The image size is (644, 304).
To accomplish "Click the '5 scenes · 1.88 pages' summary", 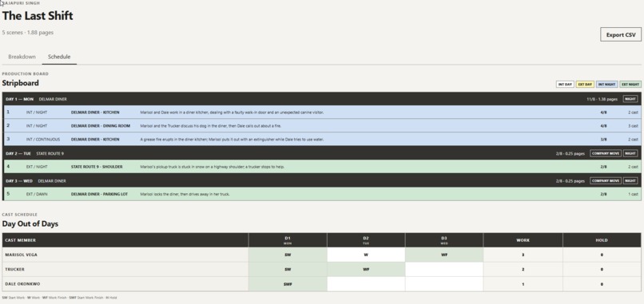I will [x=27, y=33].
